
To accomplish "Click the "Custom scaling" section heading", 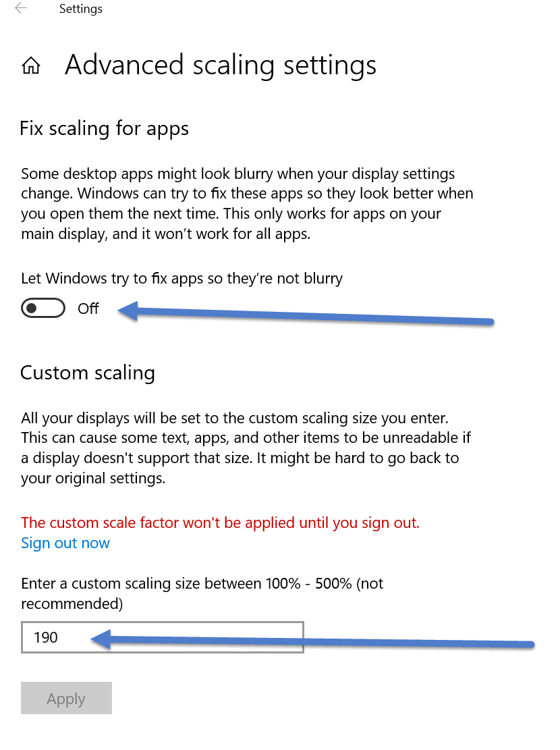I will [x=88, y=373].
